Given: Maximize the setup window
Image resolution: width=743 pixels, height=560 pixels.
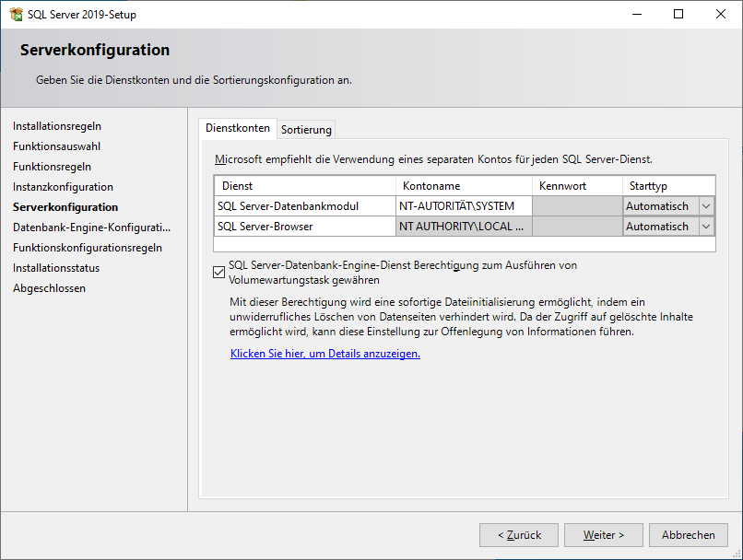Looking at the screenshot, I should 678,15.
